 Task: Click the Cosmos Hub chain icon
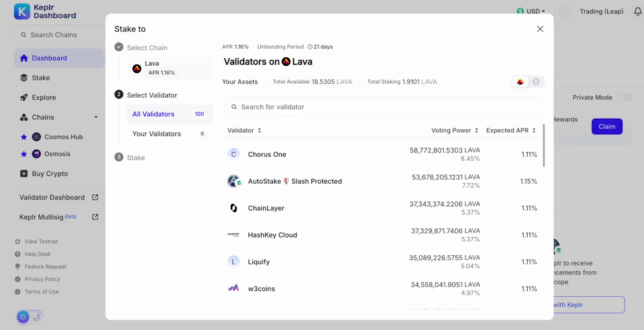coord(37,137)
